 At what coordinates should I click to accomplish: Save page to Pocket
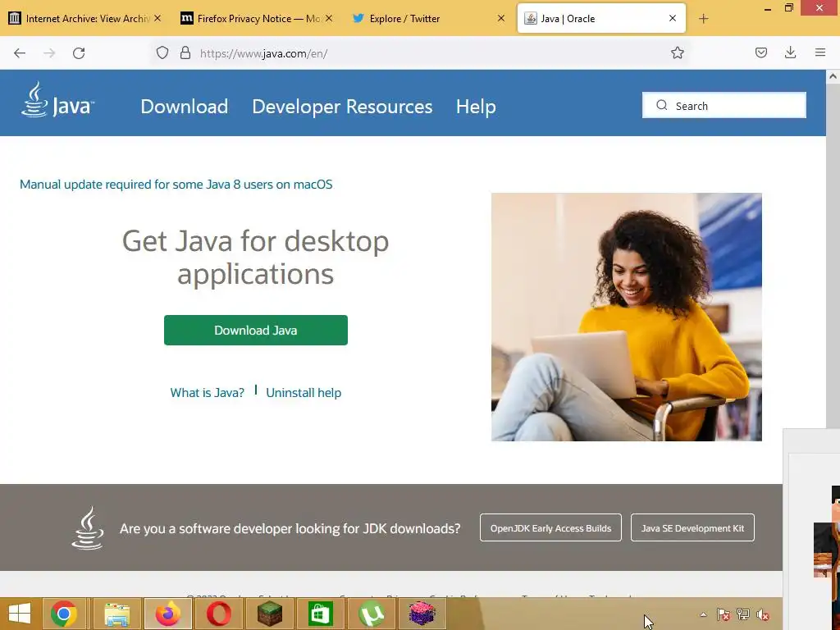[x=761, y=52]
